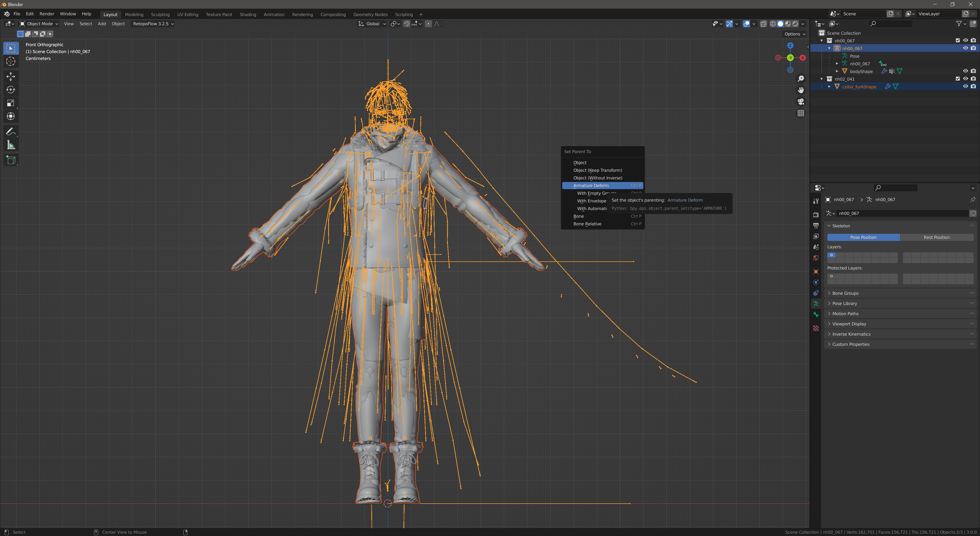This screenshot has height=536, width=980.
Task: Select the Scale tool
Action: [x=11, y=103]
